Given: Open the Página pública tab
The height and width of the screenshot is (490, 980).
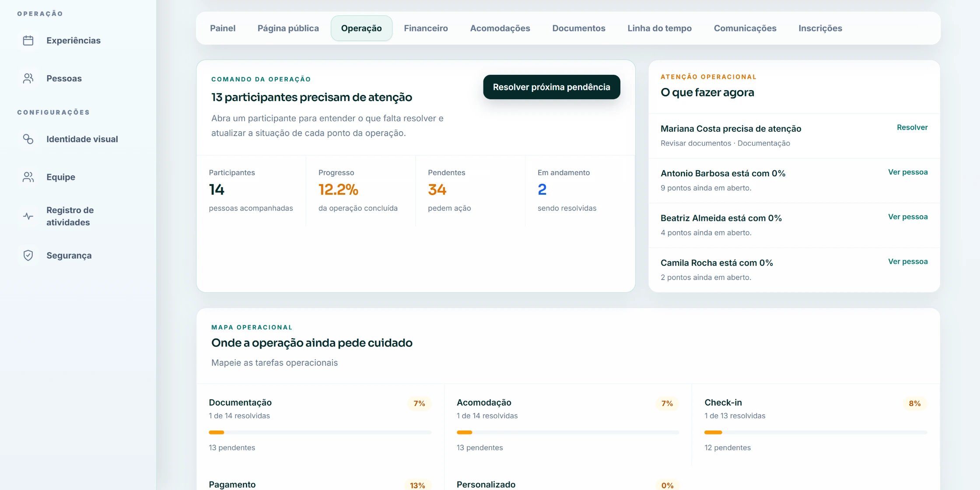Looking at the screenshot, I should [x=288, y=28].
